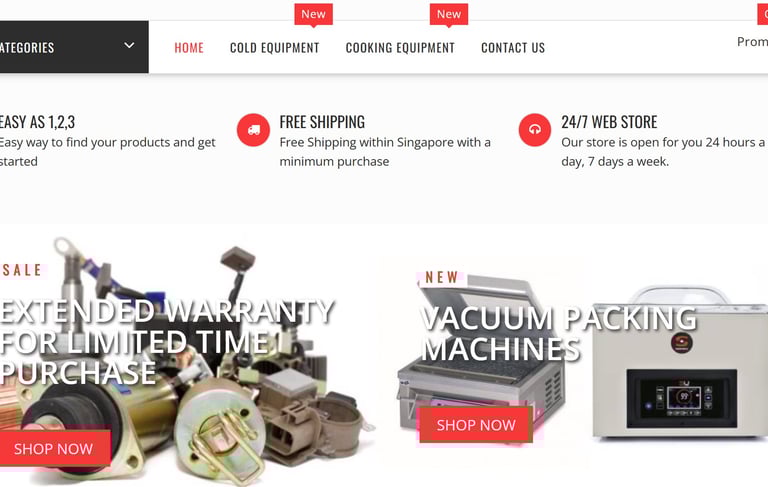Click the Sammic logo on vacuum machine
Screen dimensions: 768x487
(x=681, y=342)
